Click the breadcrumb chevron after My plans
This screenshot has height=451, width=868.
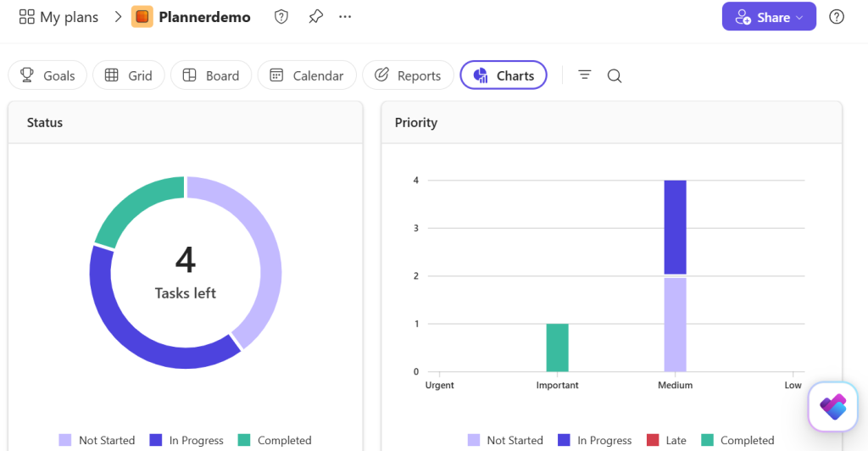tap(117, 17)
